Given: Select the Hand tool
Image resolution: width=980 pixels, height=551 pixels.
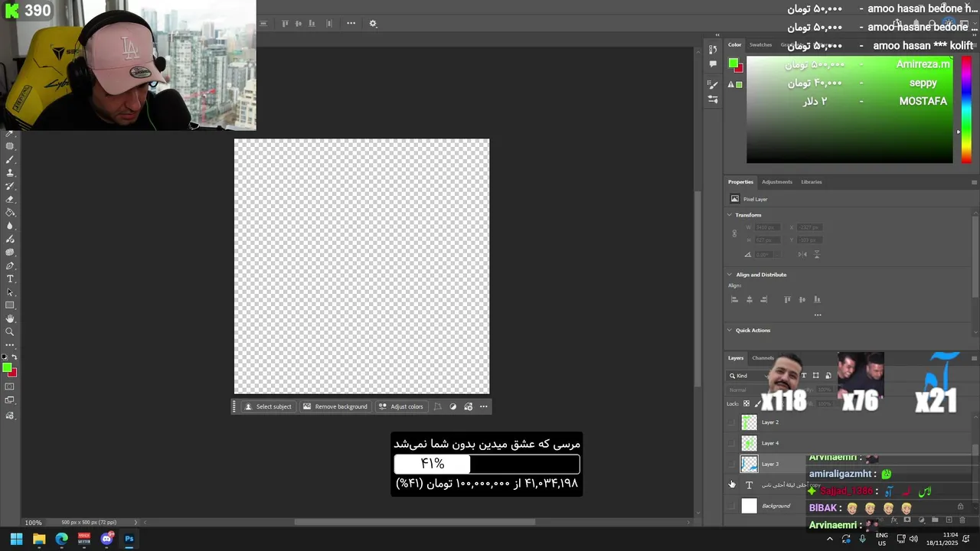Looking at the screenshot, I should (10, 318).
